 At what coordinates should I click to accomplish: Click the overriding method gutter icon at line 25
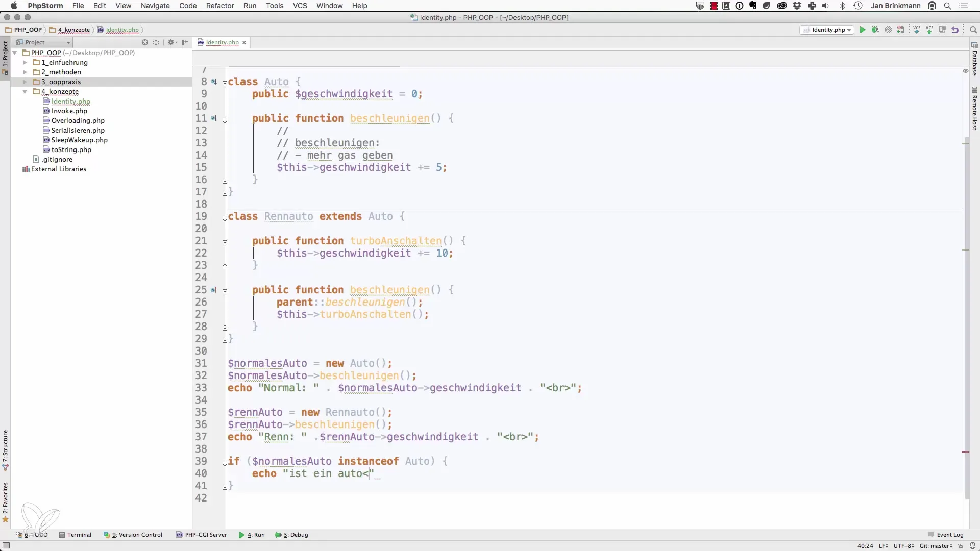coord(214,290)
